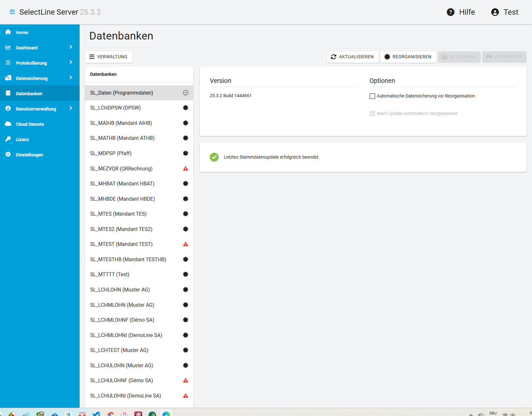Enable automatic Datensicherung vor Reorganisation checkbox
532x416 pixels.
(372, 96)
